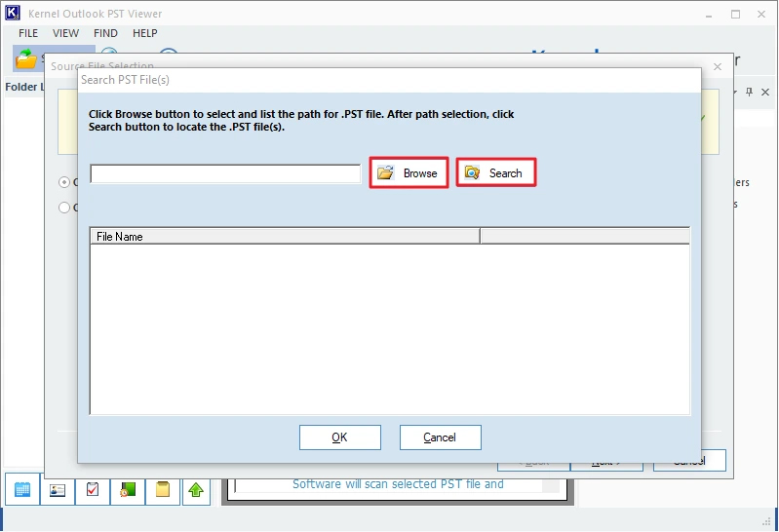Open the VIEW menu
The image size is (779, 532).
point(65,33)
